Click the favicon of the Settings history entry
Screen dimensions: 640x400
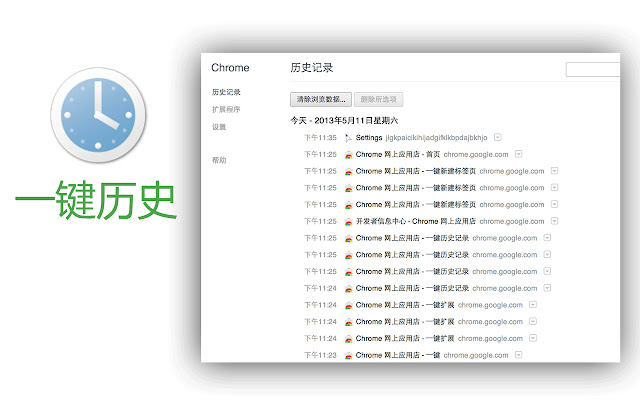[348, 138]
